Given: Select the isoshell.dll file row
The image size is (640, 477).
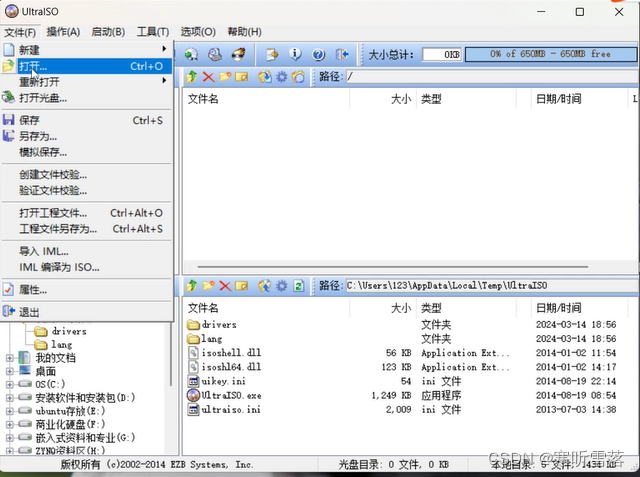Looking at the screenshot, I should point(402,353).
